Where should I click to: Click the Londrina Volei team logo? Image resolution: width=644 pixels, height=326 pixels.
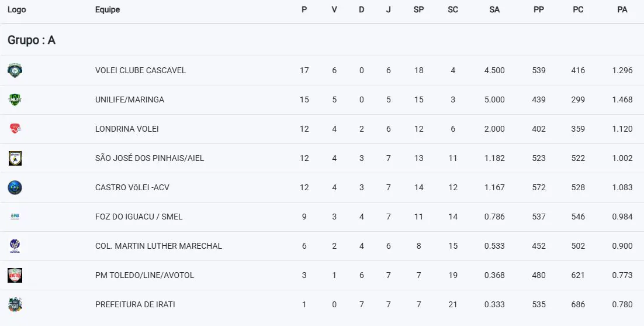[15, 129]
